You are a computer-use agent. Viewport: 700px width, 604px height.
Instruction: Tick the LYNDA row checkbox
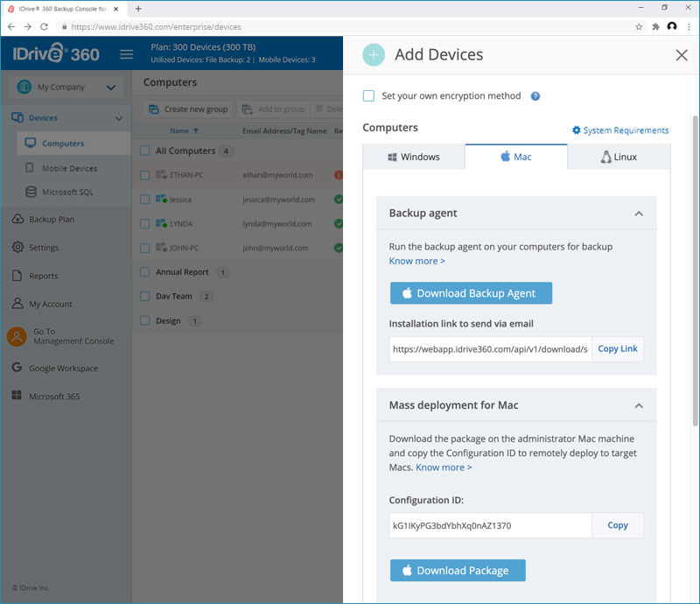point(144,223)
